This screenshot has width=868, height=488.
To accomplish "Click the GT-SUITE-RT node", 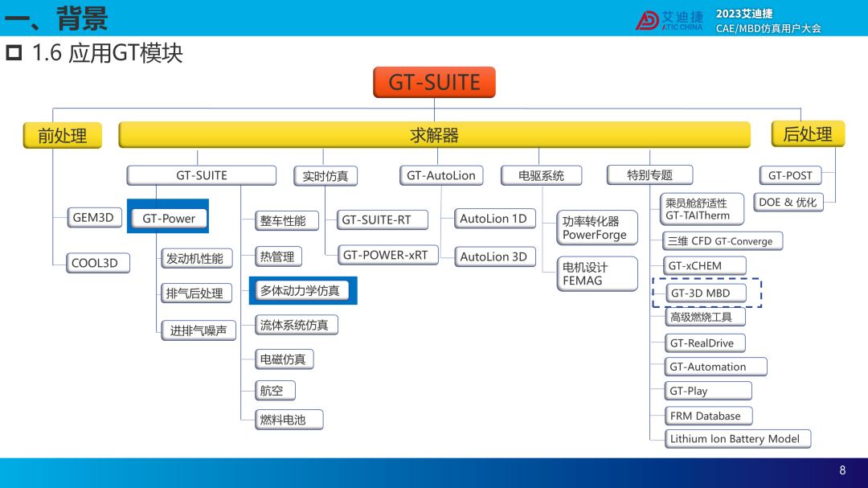I will click(x=382, y=220).
